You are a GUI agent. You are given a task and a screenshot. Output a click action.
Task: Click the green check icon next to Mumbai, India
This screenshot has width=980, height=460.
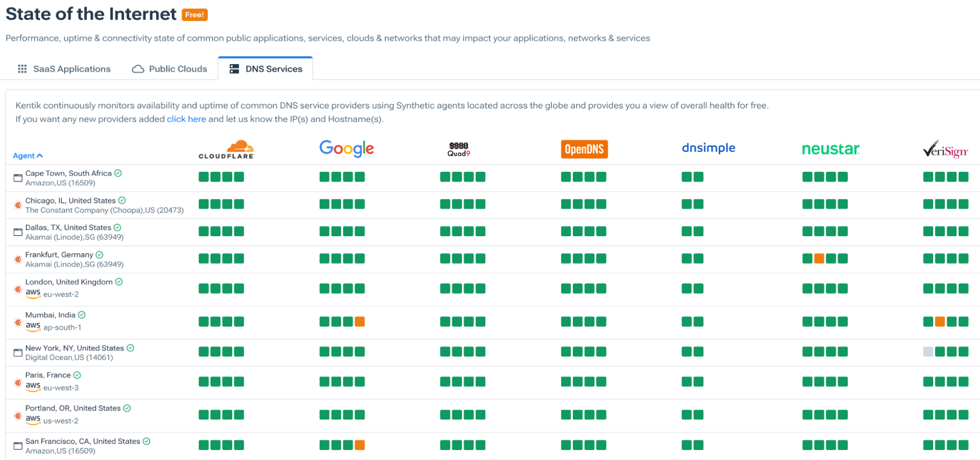(x=82, y=315)
